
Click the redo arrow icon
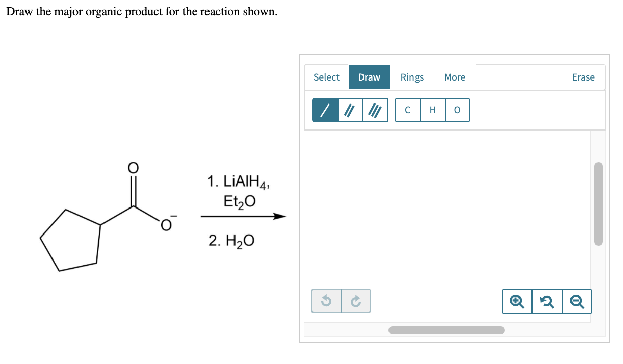click(356, 301)
